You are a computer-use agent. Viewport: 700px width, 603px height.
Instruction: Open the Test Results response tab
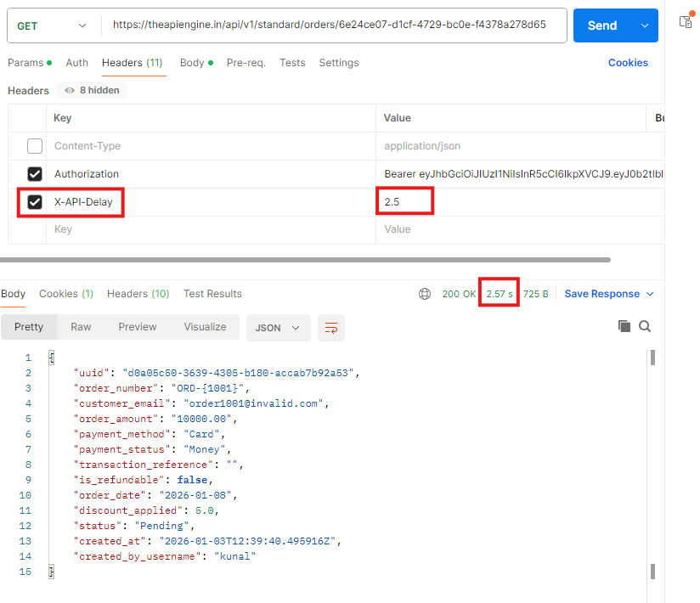point(212,294)
